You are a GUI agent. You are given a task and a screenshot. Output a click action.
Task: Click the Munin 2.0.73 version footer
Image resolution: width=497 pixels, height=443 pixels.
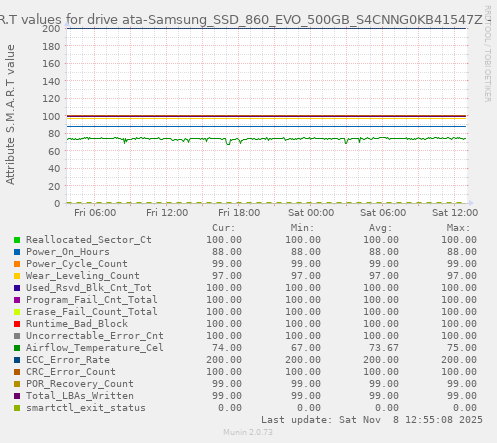click(248, 432)
